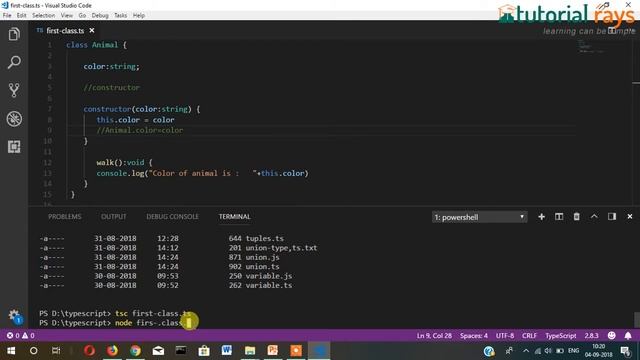Launch Firefox from taskbar
The width and height of the screenshot is (640, 360).
(112, 351)
